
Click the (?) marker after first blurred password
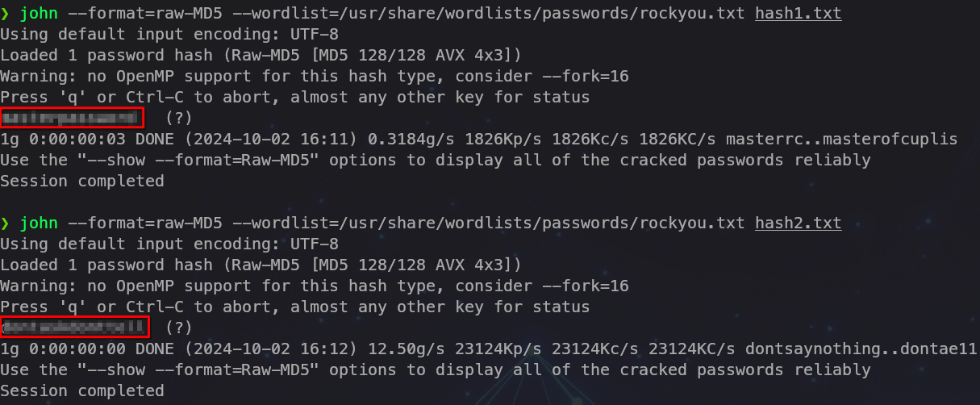tap(183, 119)
